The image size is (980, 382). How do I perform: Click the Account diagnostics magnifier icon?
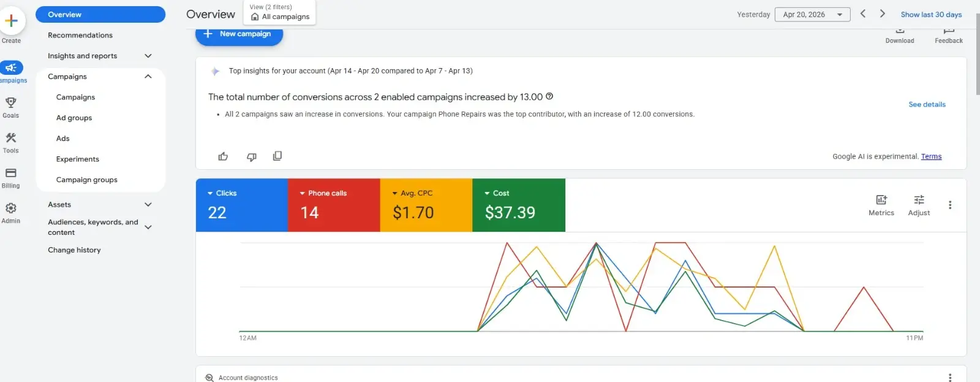pyautogui.click(x=209, y=378)
